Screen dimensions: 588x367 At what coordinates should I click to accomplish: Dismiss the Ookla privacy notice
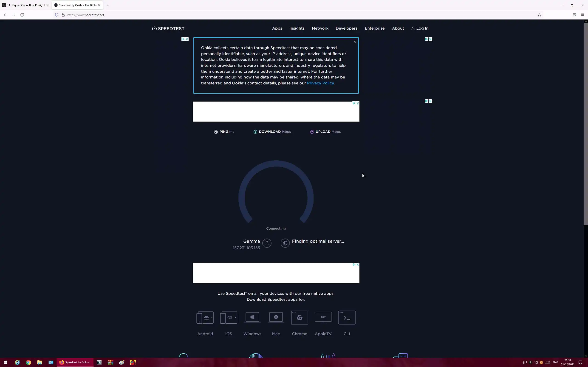coord(355,42)
